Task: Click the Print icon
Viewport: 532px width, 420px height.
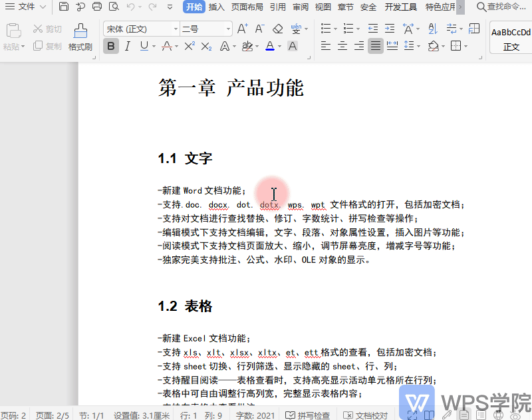Action: click(x=97, y=7)
